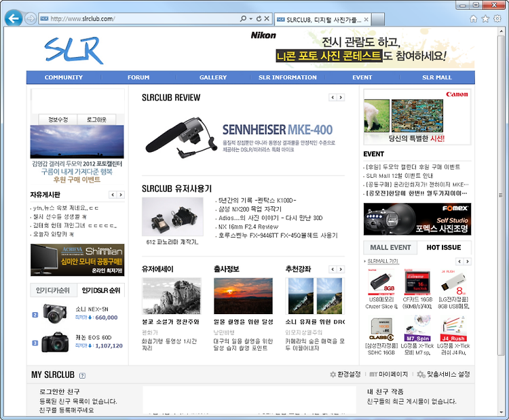Open 'SLR Mall 12월 이벤트 안내' event link
Viewport: 509px width, 420px height.
(x=399, y=176)
